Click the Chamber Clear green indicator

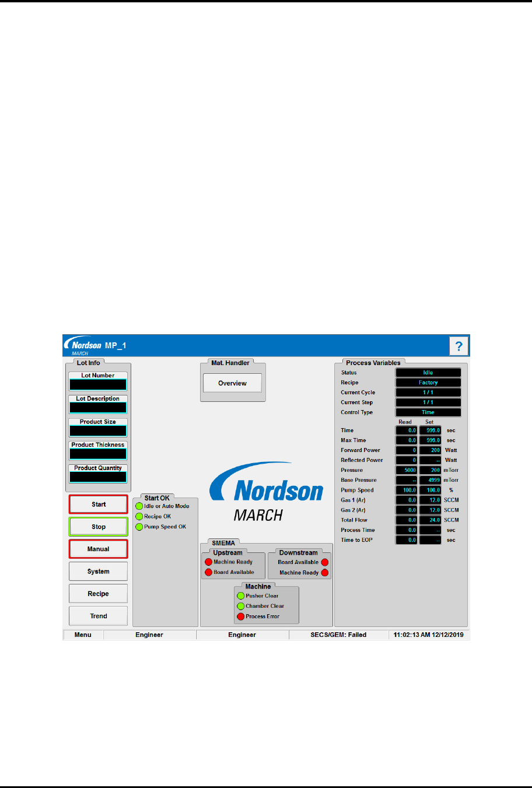240,606
